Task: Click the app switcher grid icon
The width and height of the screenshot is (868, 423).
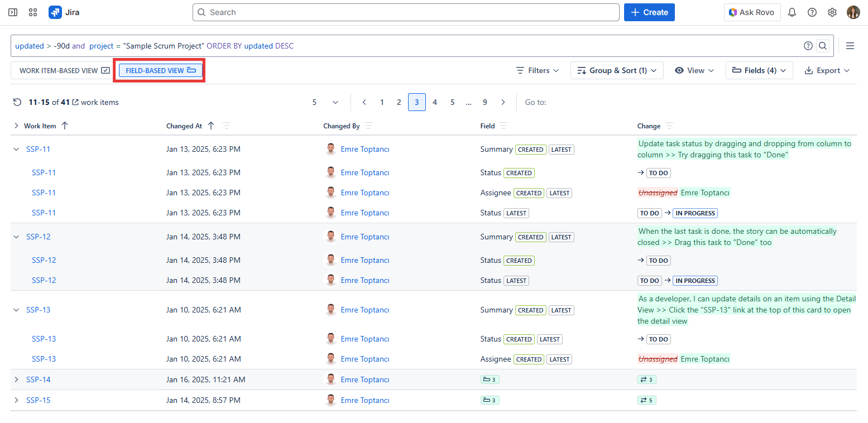Action: (x=33, y=12)
